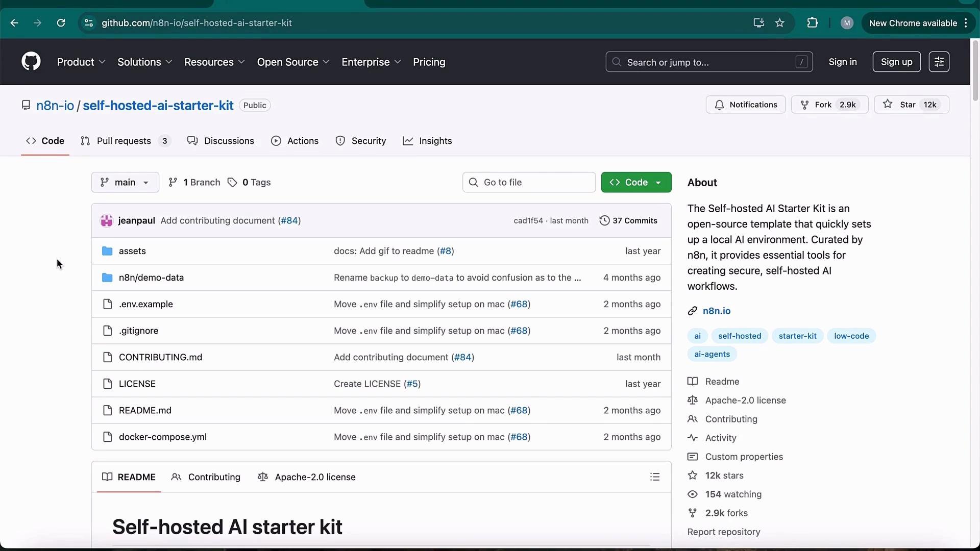Screen dimensions: 980x551
Task: Switch to the Insights tab
Action: pos(427,141)
